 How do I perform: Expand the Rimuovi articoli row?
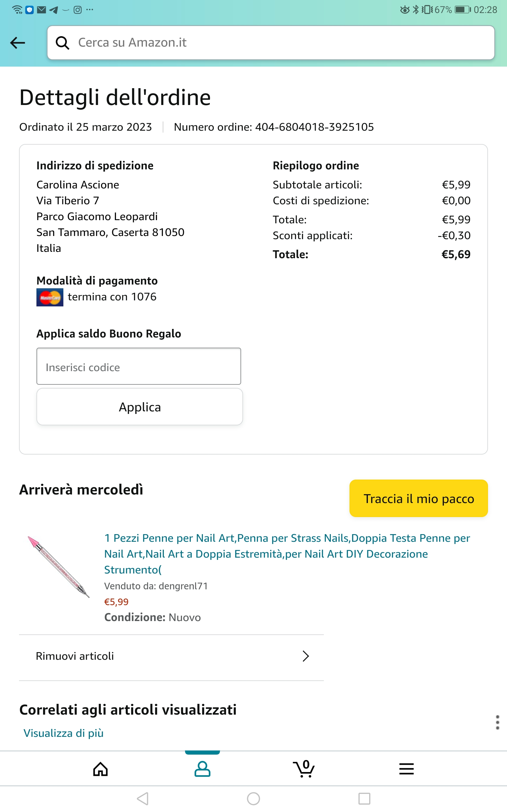(171, 656)
